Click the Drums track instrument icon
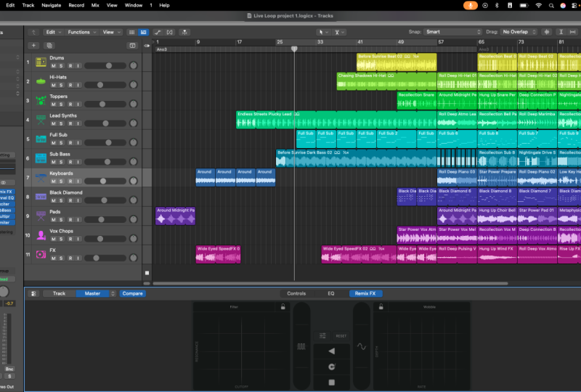This screenshot has width=581, height=392. pos(41,62)
